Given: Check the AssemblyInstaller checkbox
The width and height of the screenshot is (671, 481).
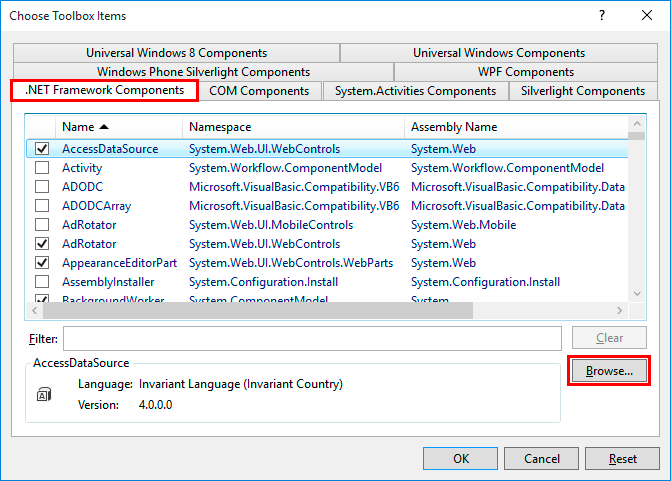Looking at the screenshot, I should pos(42,281).
